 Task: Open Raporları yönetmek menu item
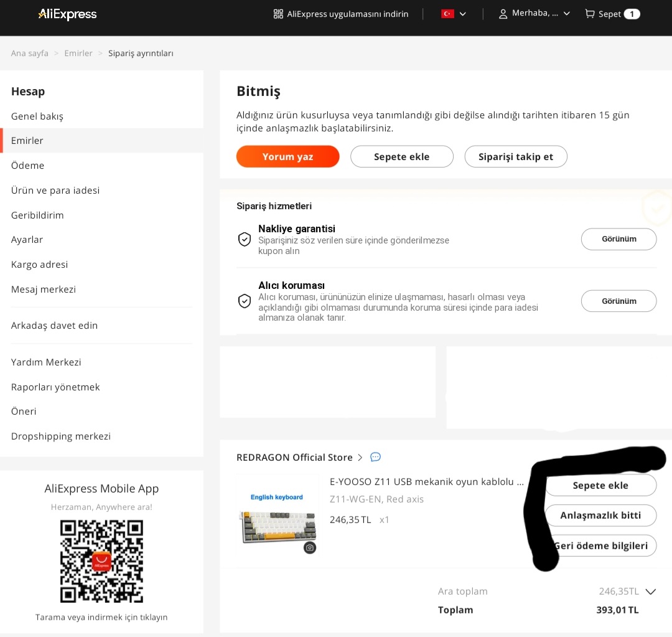[55, 387]
